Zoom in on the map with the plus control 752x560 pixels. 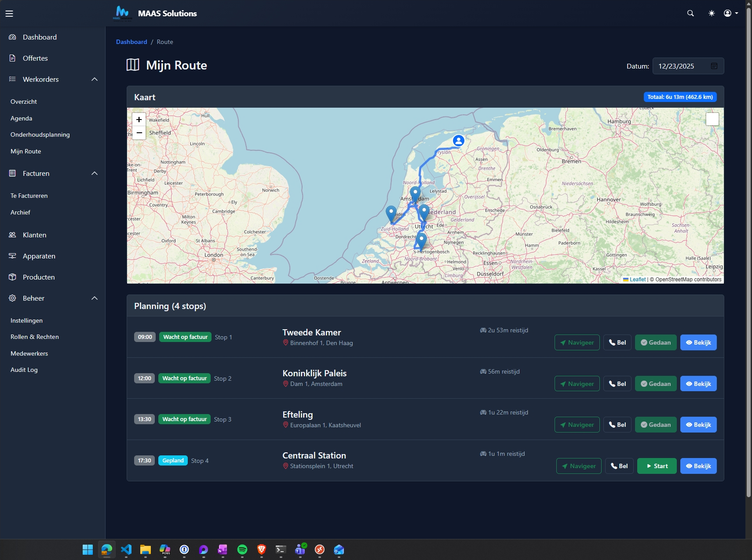tap(139, 119)
